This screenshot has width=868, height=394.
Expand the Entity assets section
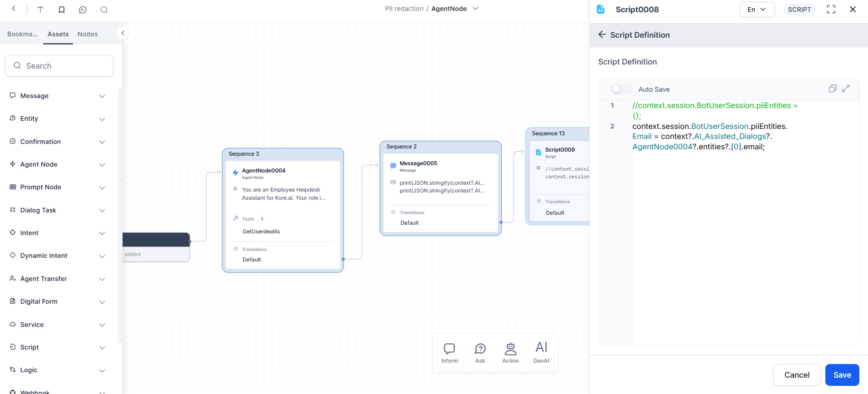(x=102, y=119)
